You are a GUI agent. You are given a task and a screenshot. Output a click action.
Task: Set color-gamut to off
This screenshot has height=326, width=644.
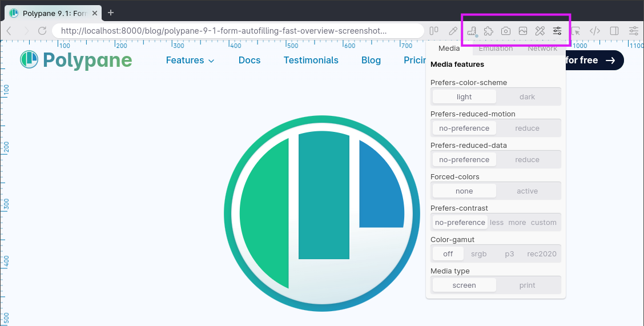pyautogui.click(x=448, y=253)
